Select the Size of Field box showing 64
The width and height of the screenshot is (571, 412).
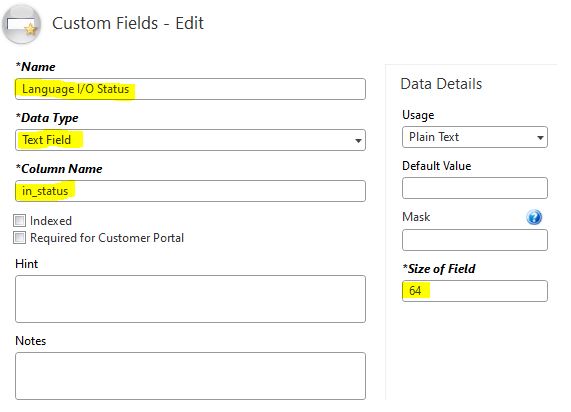(x=475, y=291)
